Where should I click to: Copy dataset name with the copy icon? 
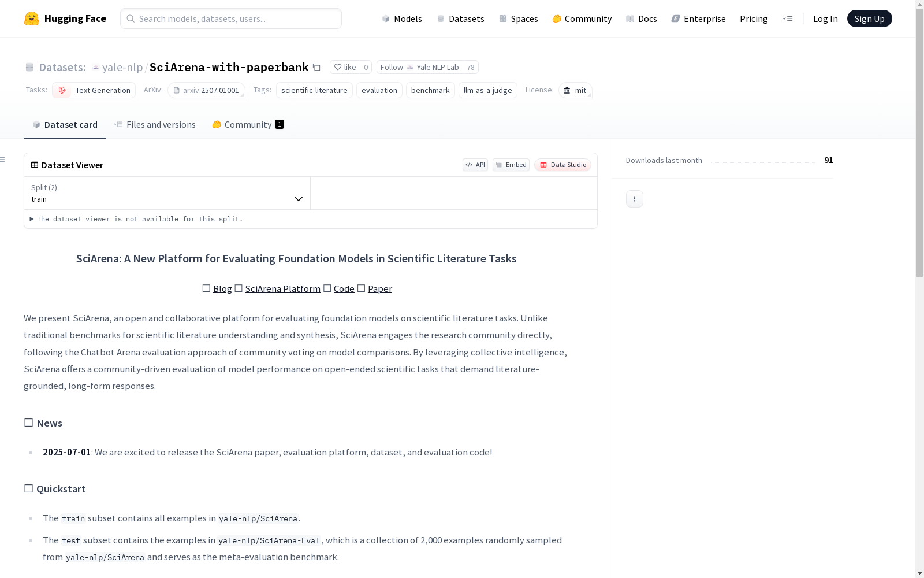(x=316, y=67)
